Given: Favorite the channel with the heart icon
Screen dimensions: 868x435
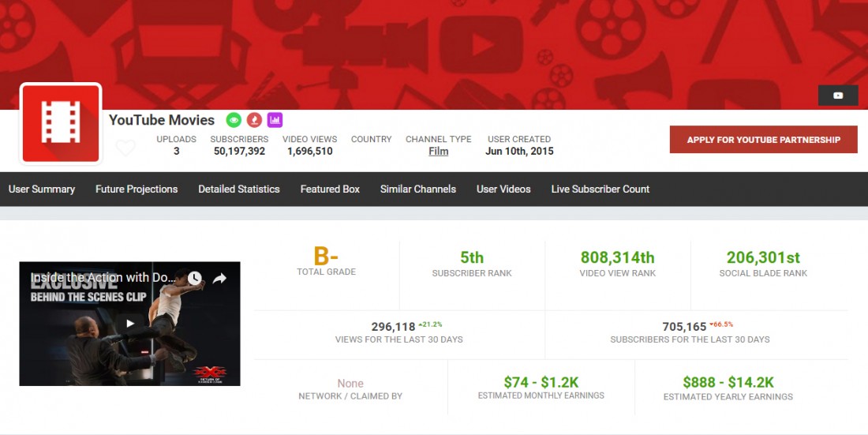Looking at the screenshot, I should point(125,148).
